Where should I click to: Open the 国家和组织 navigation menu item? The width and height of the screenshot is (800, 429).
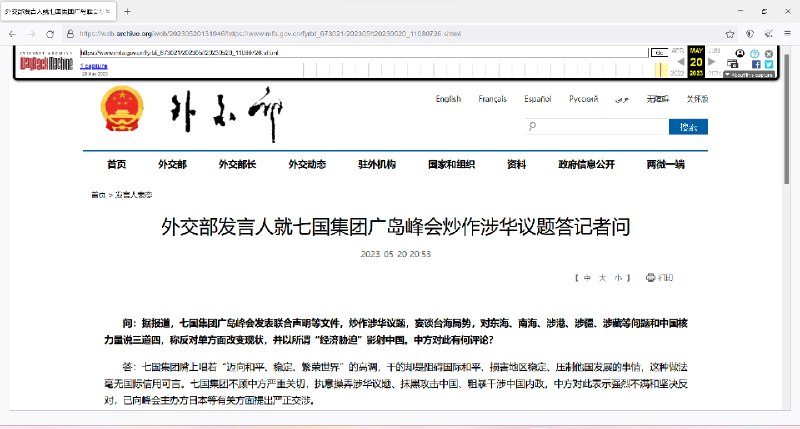452,164
